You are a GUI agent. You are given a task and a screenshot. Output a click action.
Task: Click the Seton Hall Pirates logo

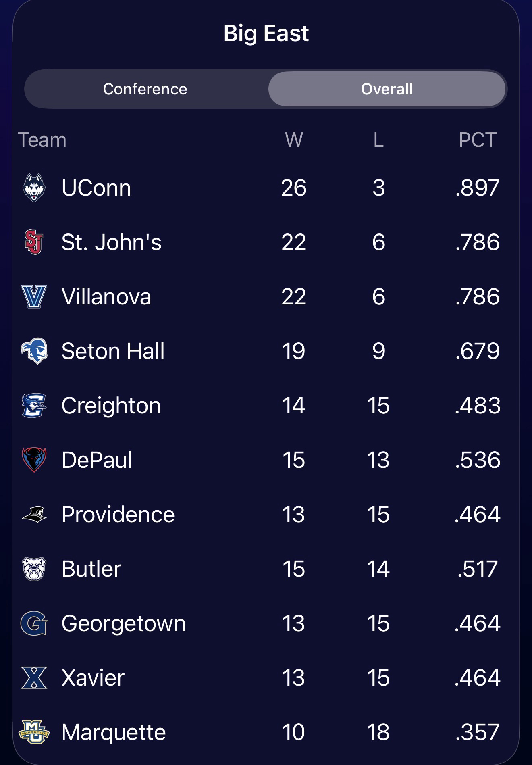pos(34,351)
